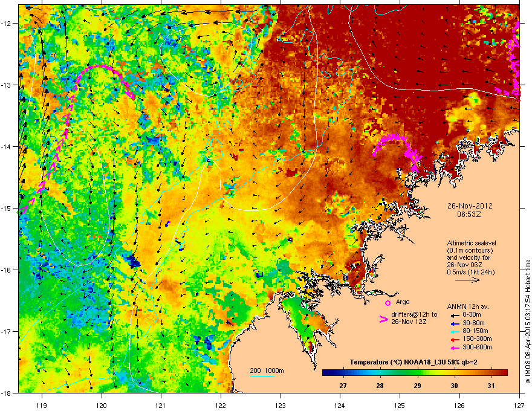Click the blue 30-80m arrow legend symbol

click(455, 323)
